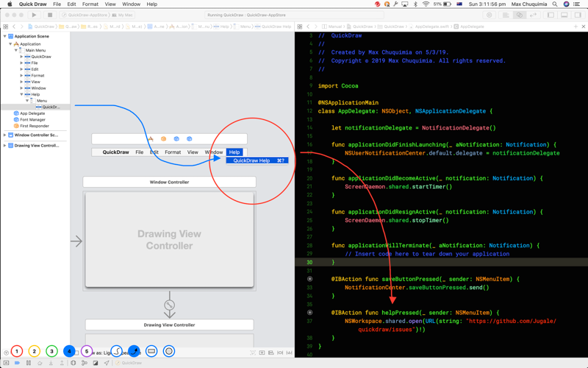Click the Xcode Run button

(34, 15)
